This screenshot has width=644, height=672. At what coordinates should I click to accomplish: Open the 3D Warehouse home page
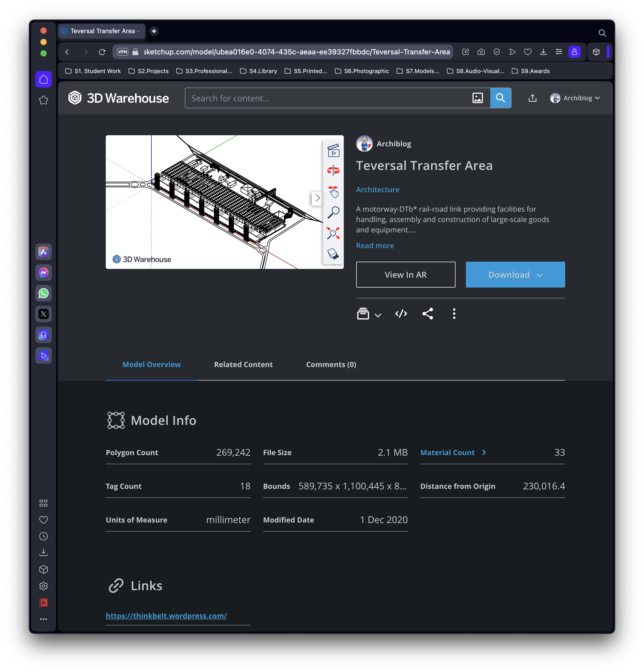click(119, 98)
